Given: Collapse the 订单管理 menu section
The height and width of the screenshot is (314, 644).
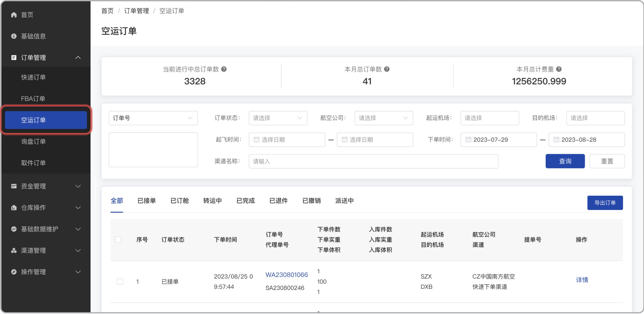Looking at the screenshot, I should pyautogui.click(x=78, y=57).
